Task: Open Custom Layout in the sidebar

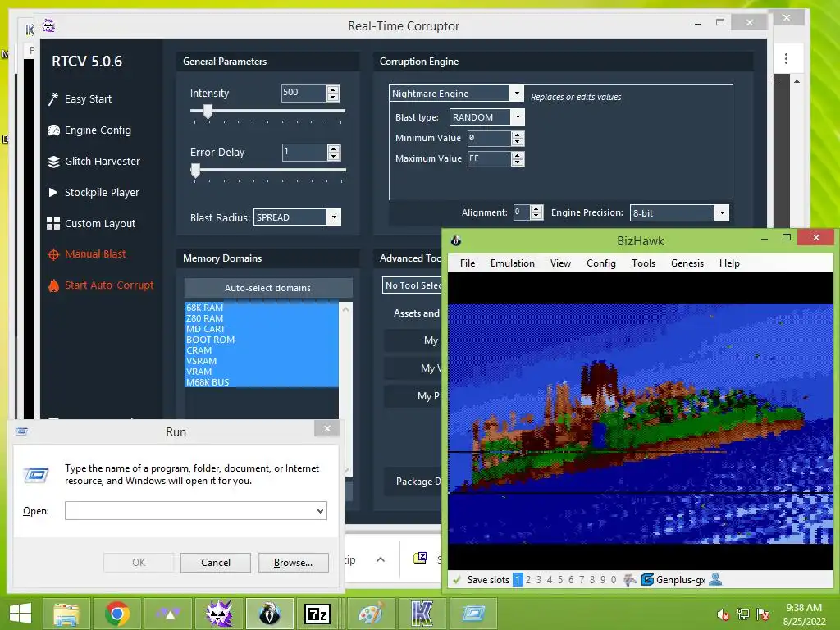Action: 92,223
